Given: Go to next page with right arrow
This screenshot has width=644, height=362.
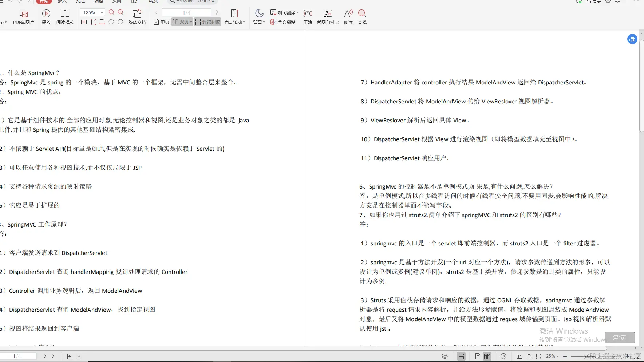Looking at the screenshot, I should tap(217, 12).
